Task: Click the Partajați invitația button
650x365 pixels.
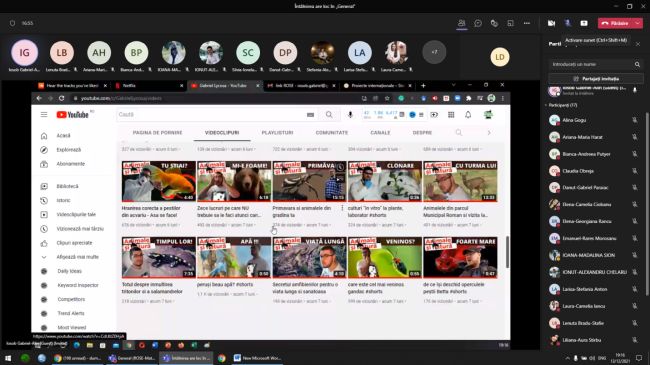Action: tap(596, 78)
